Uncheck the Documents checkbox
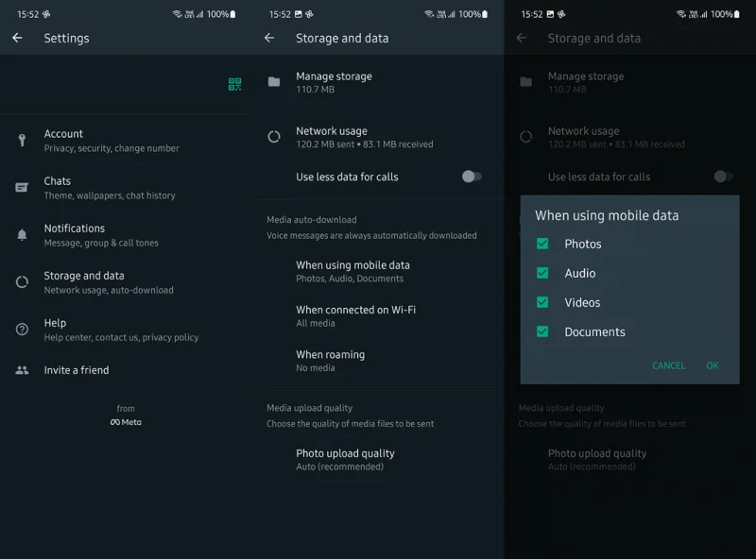756x559 pixels. pyautogui.click(x=542, y=331)
